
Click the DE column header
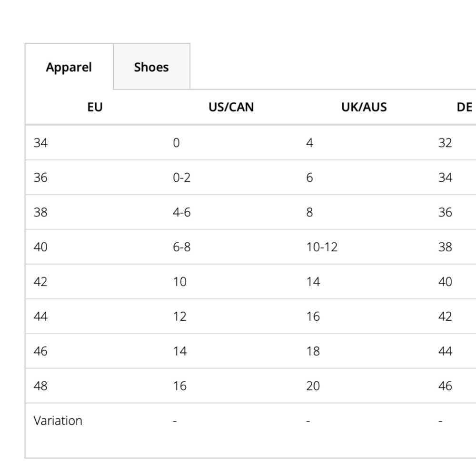pos(464,107)
